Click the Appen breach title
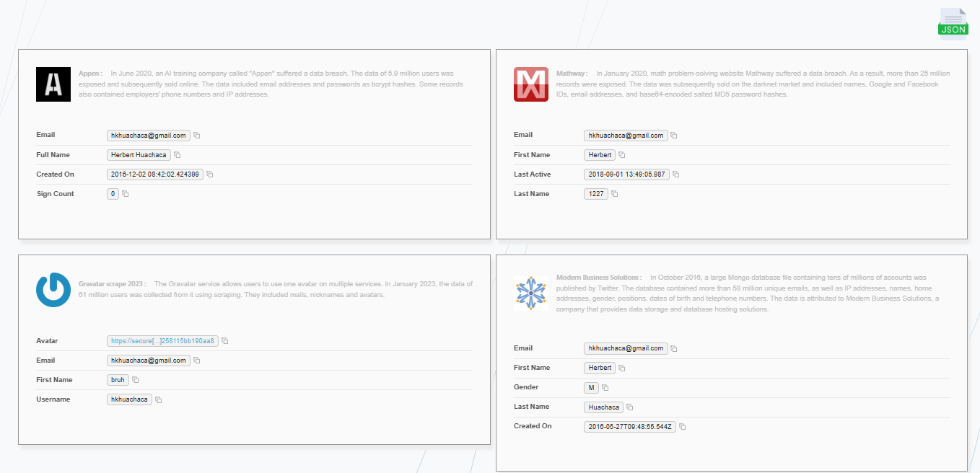 pos(90,74)
